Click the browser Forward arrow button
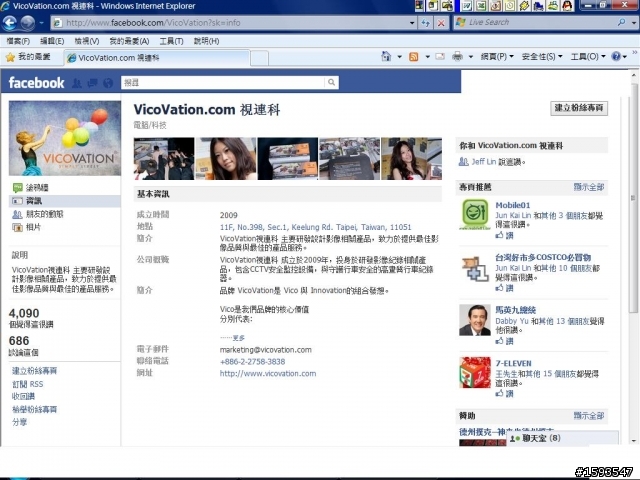640x480 pixels. pyautogui.click(x=27, y=22)
